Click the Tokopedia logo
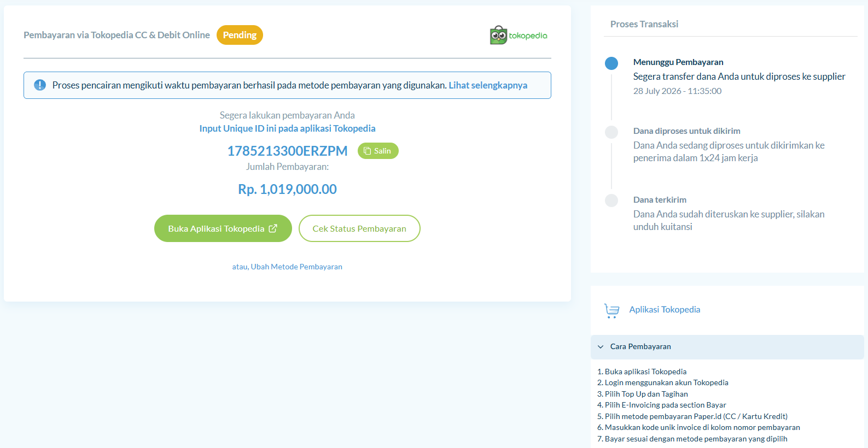The height and width of the screenshot is (448, 868). pyautogui.click(x=518, y=35)
